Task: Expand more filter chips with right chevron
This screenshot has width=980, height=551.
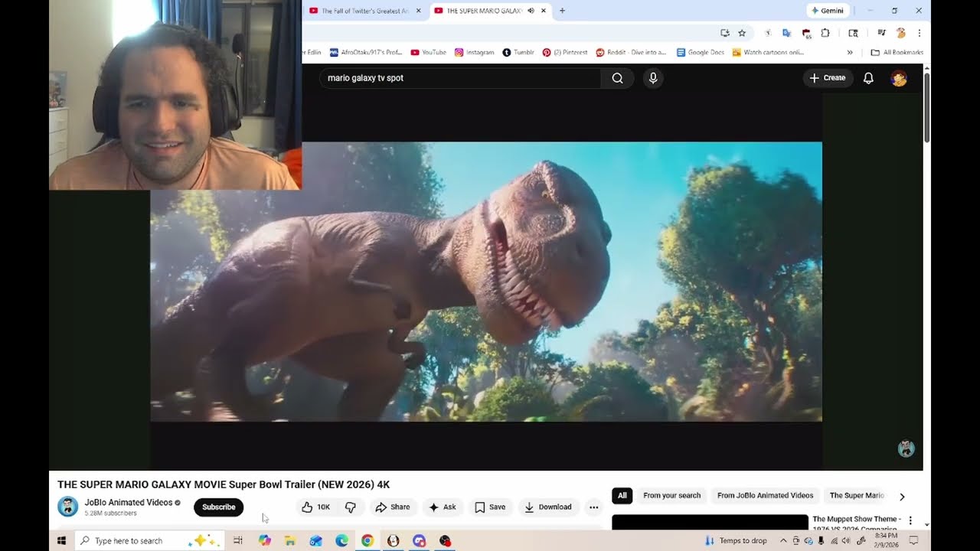Action: tap(902, 496)
